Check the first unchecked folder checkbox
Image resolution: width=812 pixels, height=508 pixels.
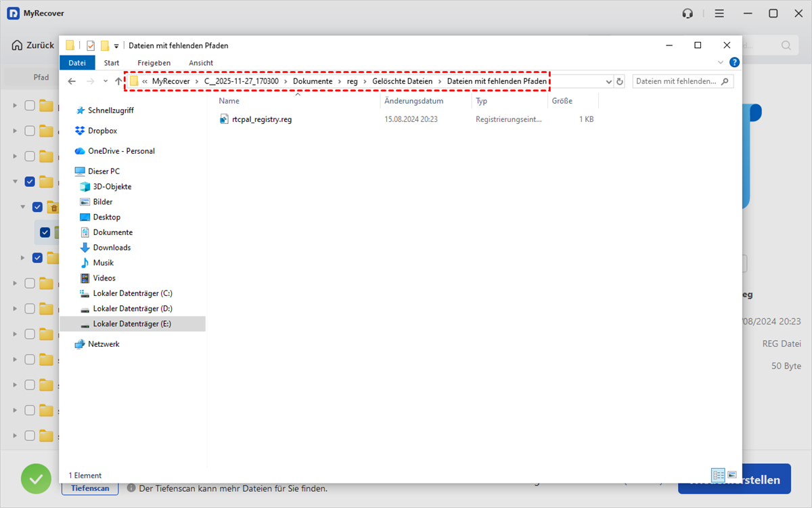[30, 105]
